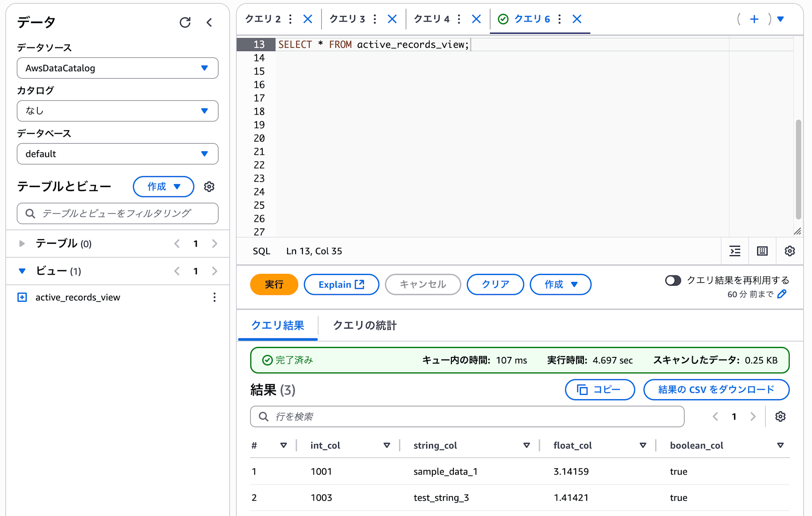Toggle reuse query results switch
Image resolution: width=812 pixels, height=516 pixels.
tap(673, 280)
